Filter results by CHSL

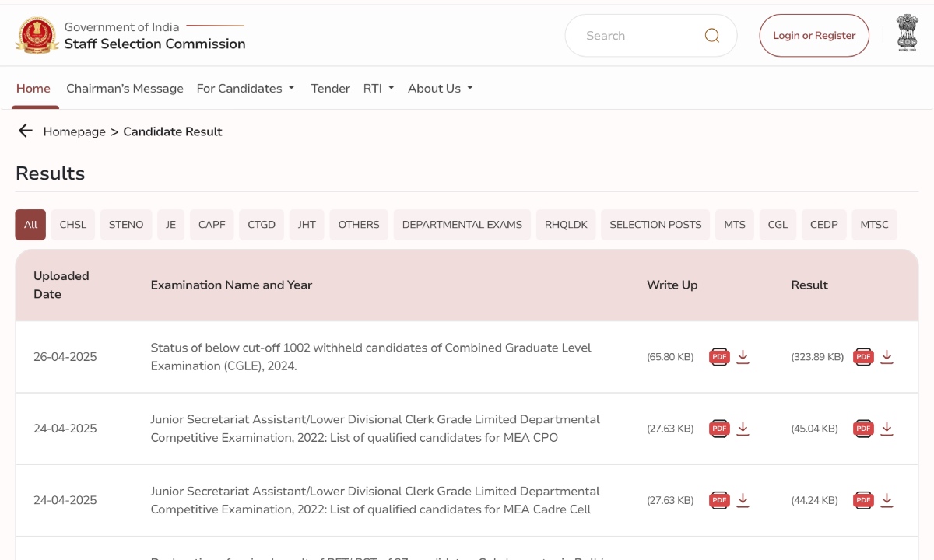[x=73, y=224]
